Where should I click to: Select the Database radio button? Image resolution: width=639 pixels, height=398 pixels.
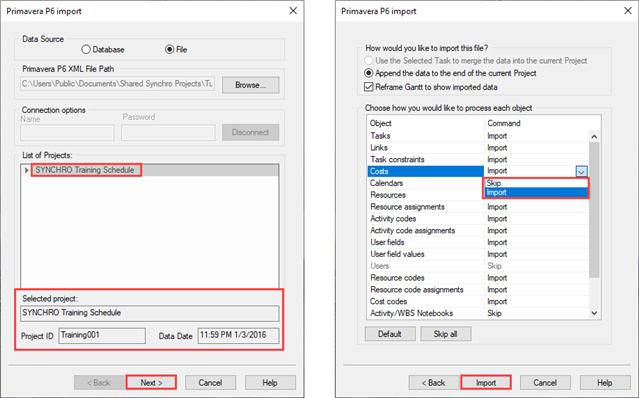pos(86,50)
